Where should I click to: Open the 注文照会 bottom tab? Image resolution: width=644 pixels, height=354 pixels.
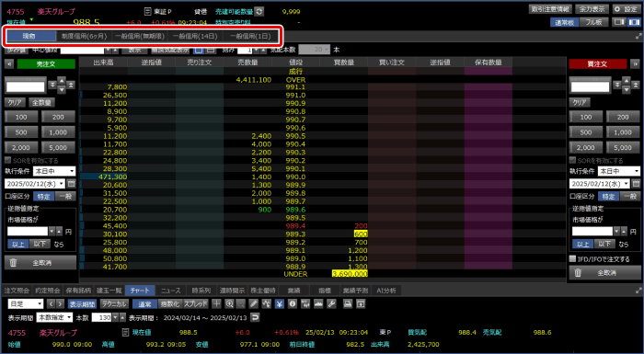point(17,291)
